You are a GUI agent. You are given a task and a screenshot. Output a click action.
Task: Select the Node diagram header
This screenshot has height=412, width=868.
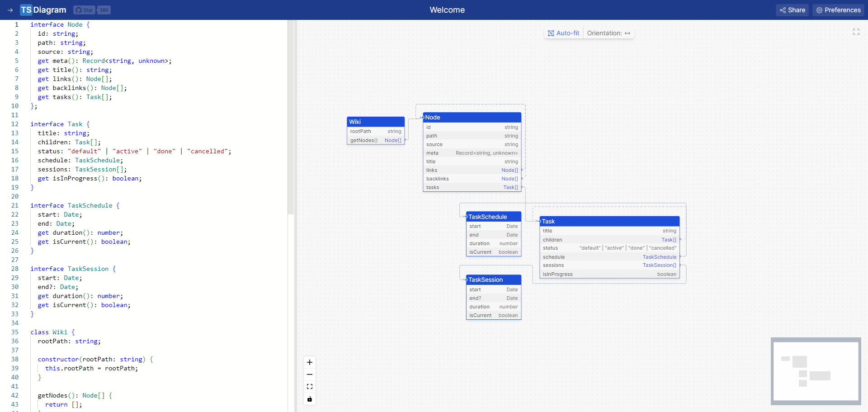click(x=472, y=117)
